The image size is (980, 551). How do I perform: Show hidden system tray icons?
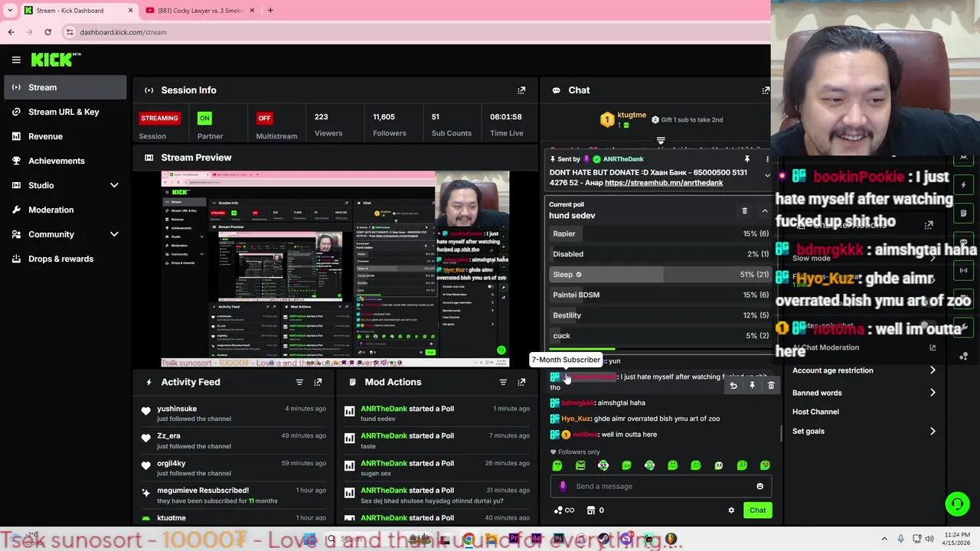coord(884,539)
